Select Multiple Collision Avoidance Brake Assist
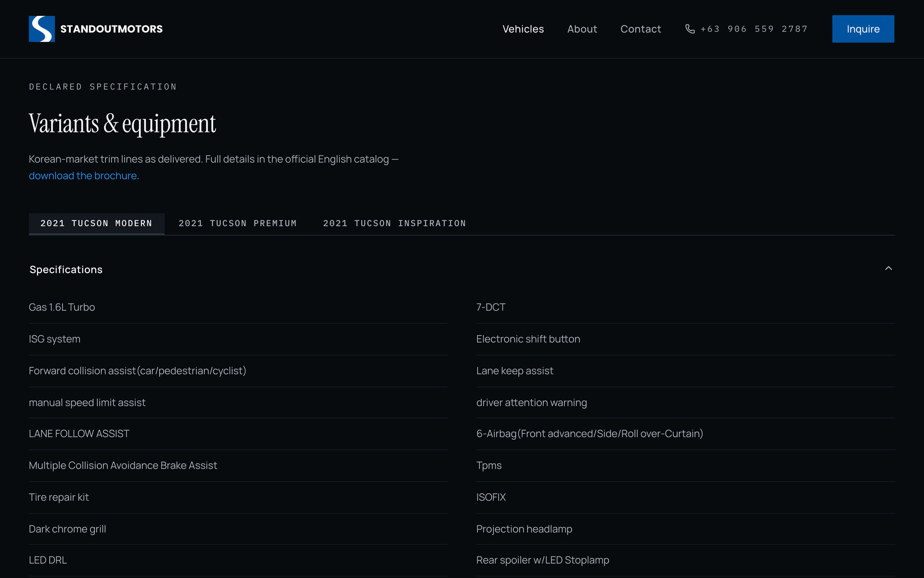The height and width of the screenshot is (578, 924). point(238,466)
